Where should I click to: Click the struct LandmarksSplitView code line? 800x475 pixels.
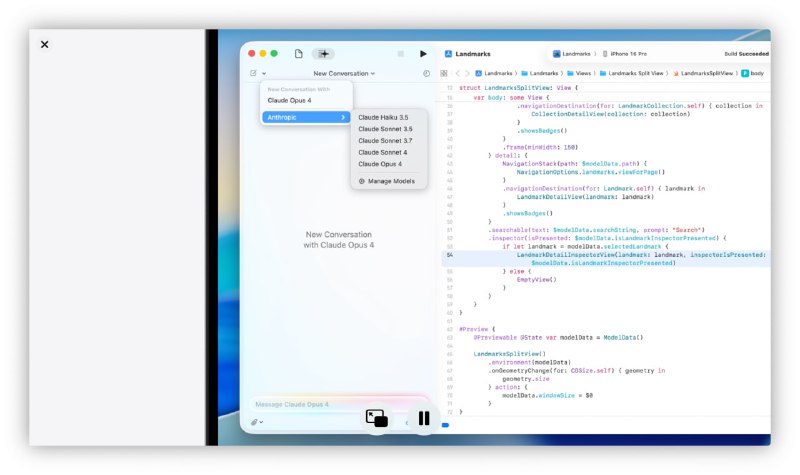coord(518,88)
